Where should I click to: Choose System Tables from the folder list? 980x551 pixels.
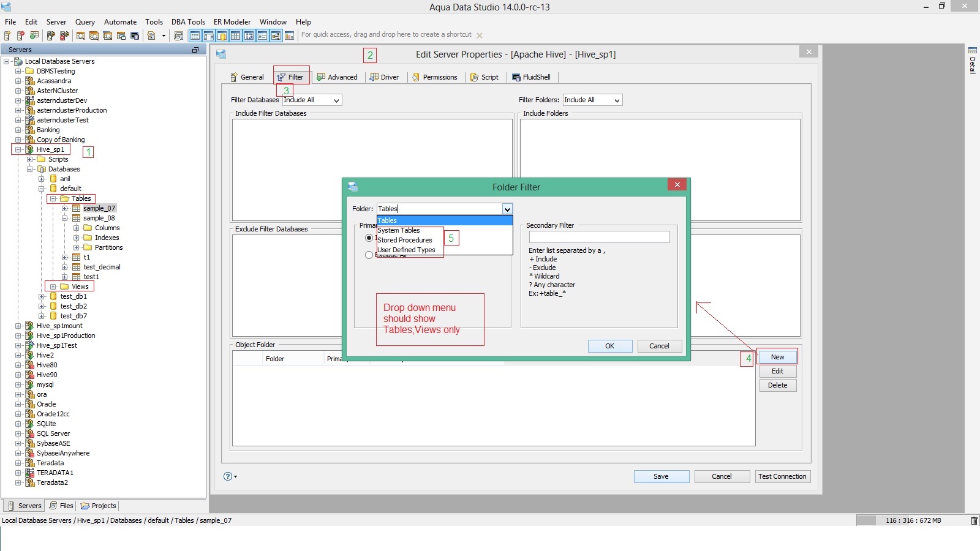[x=445, y=230]
